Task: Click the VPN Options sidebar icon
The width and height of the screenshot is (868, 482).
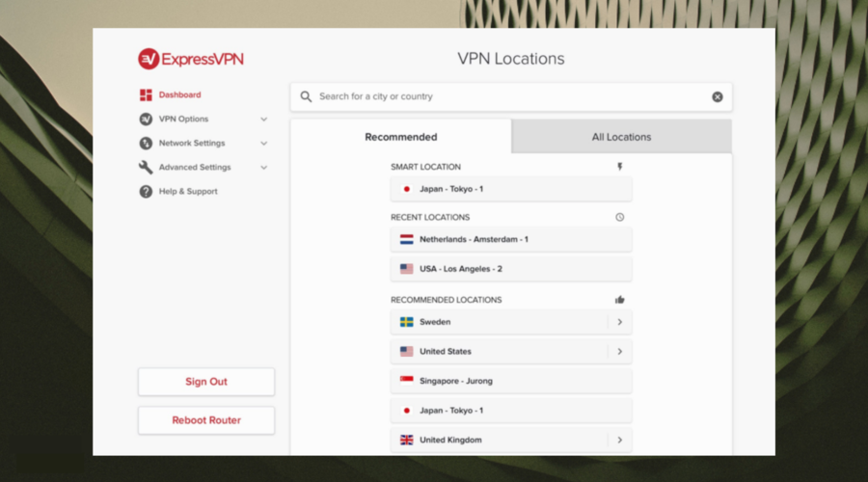Action: coord(146,119)
